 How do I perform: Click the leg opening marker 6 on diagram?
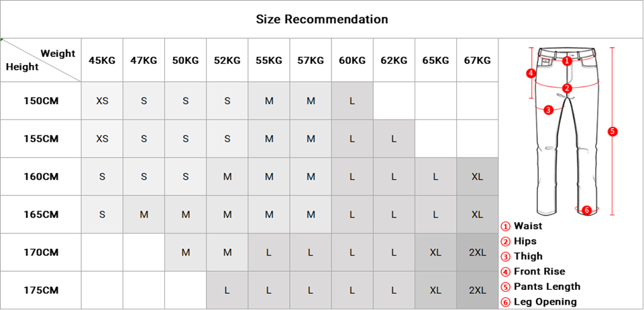(x=586, y=210)
